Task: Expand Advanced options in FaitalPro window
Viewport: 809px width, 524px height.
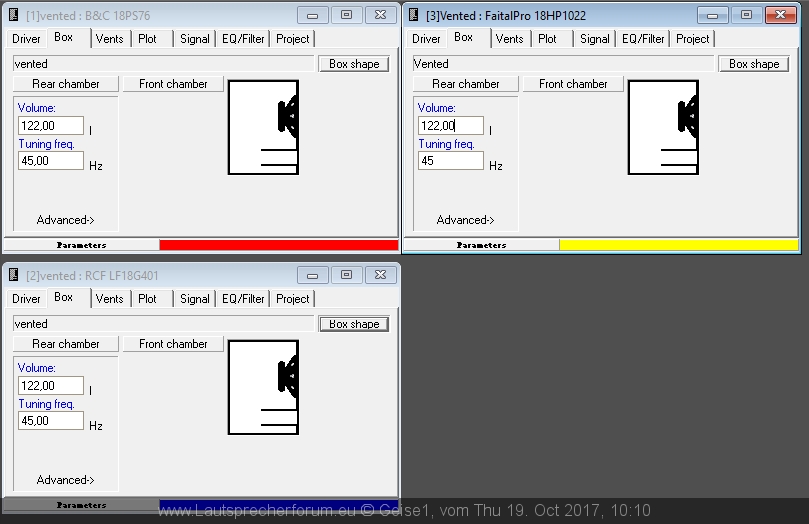Action: [x=465, y=220]
